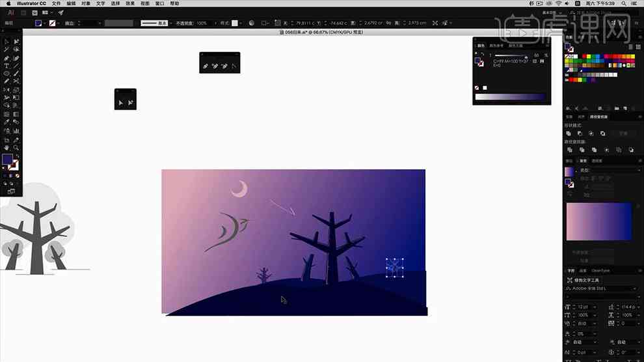Open the 文件 (File) menu
Viewport: 644px width, 362px height.
pyautogui.click(x=56, y=3)
